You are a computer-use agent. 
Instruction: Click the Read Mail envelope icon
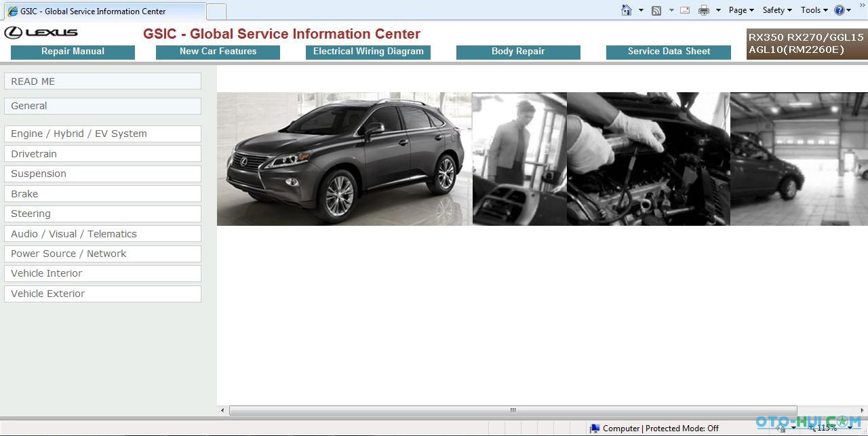pos(685,10)
